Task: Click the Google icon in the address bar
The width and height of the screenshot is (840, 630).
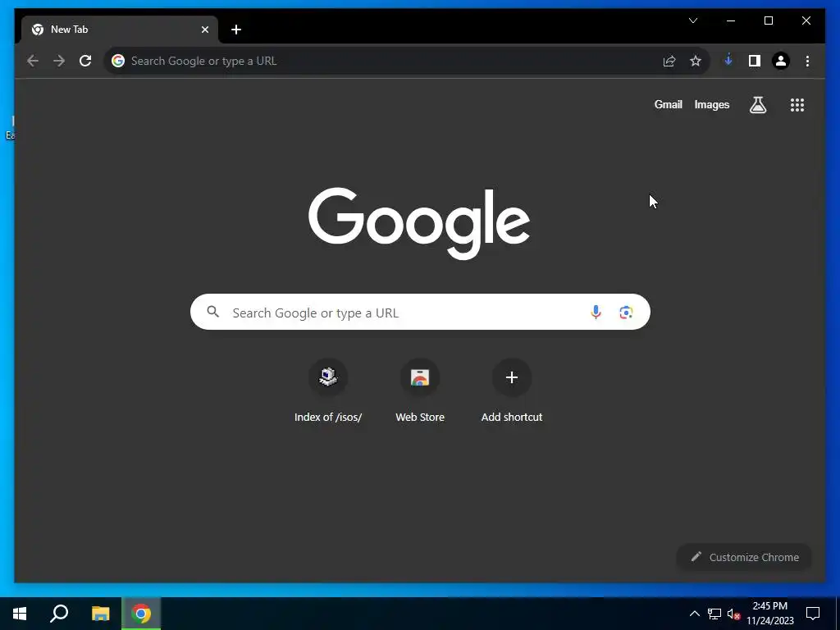Action: pos(118,61)
